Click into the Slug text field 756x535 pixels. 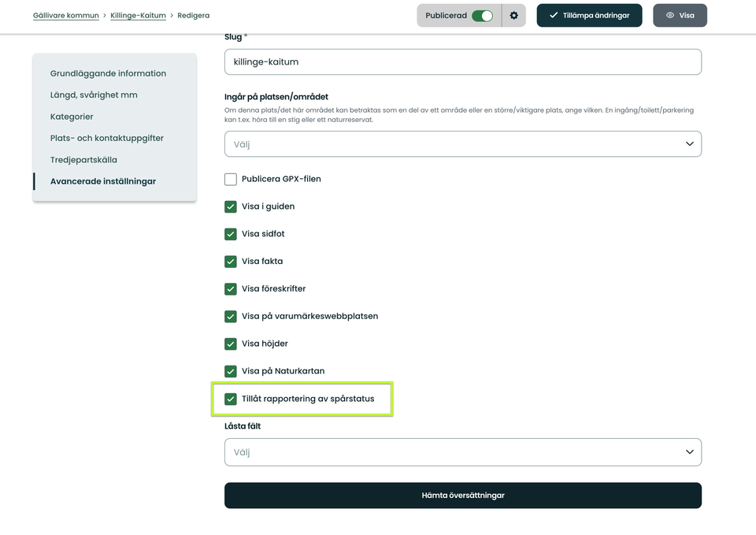[462, 62]
